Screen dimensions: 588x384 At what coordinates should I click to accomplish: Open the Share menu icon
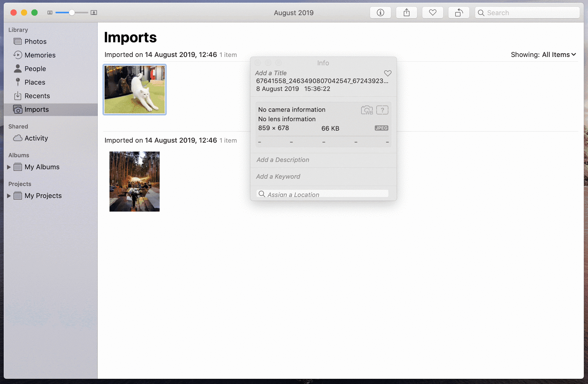pos(406,13)
